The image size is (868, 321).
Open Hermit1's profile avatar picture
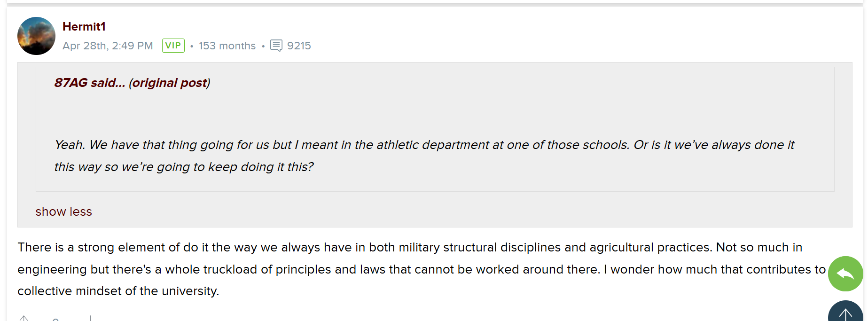coord(36,36)
